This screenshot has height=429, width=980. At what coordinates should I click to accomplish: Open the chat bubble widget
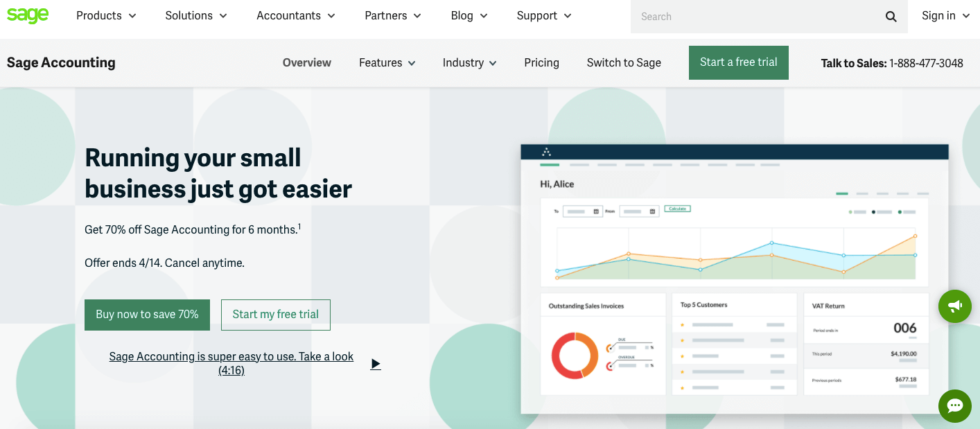coord(954,405)
